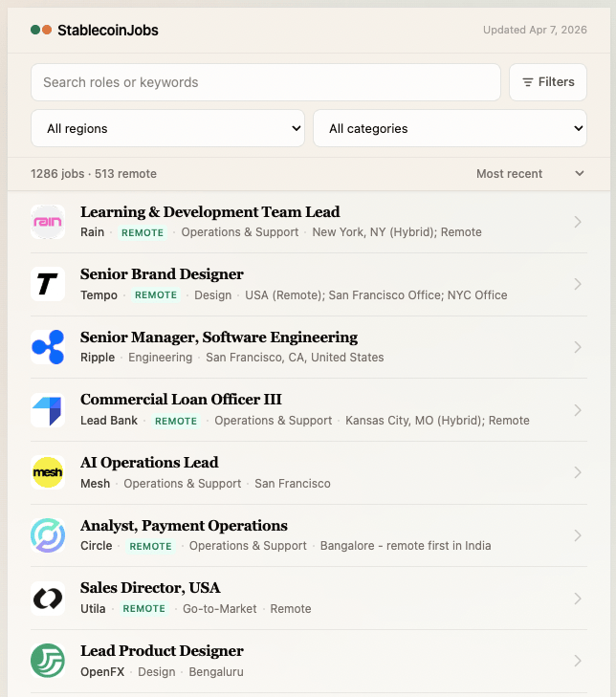
Task: Open the Sales Director, USA row chevron
Action: pyautogui.click(x=578, y=599)
